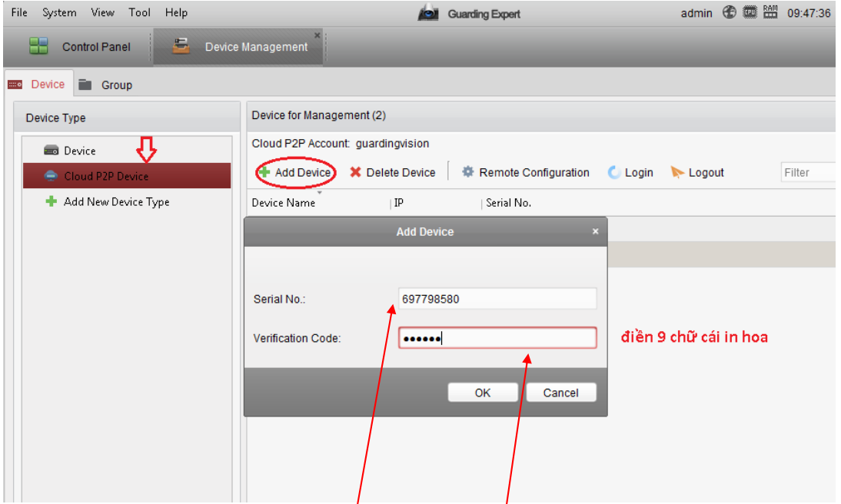Click the Device recorder icon in tree
841x504 pixels.
[x=51, y=150]
